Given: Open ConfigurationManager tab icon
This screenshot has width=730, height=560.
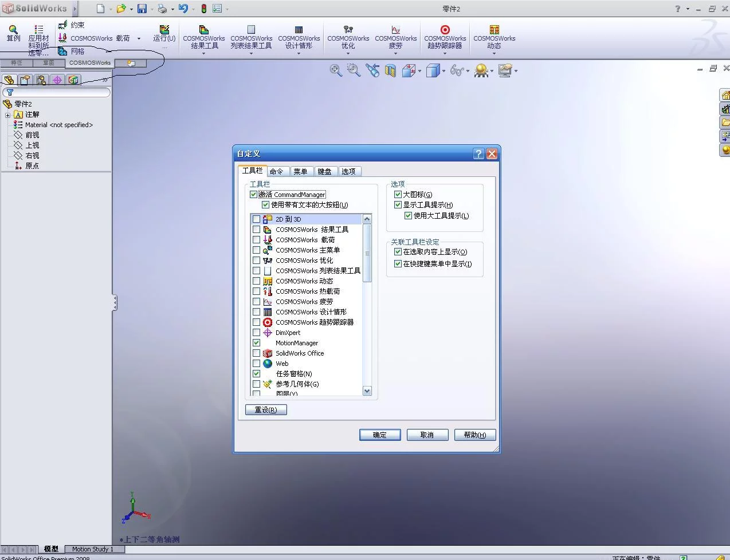Looking at the screenshot, I should pos(41,80).
